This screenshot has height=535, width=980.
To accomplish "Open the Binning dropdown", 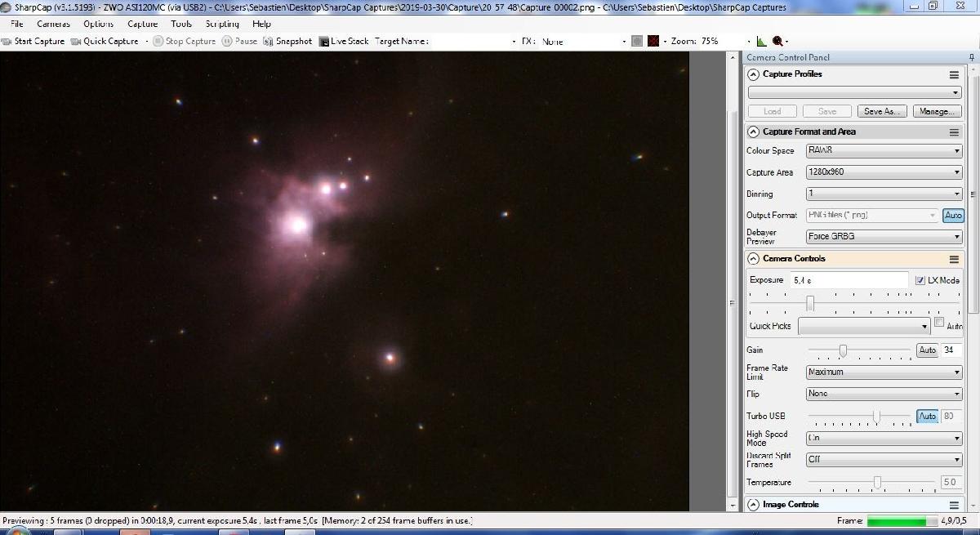I will pos(884,194).
